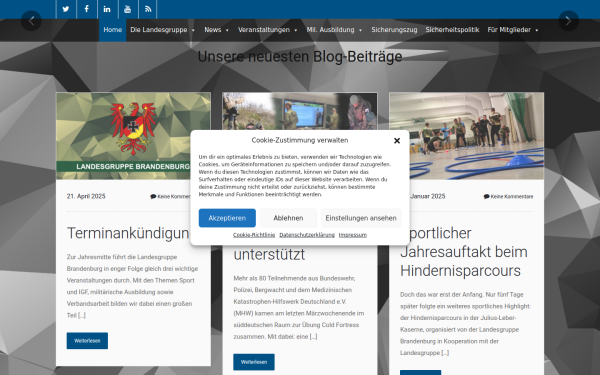The height and width of the screenshot is (375, 600).
Task: Open the Twitter social icon
Action: click(x=66, y=9)
